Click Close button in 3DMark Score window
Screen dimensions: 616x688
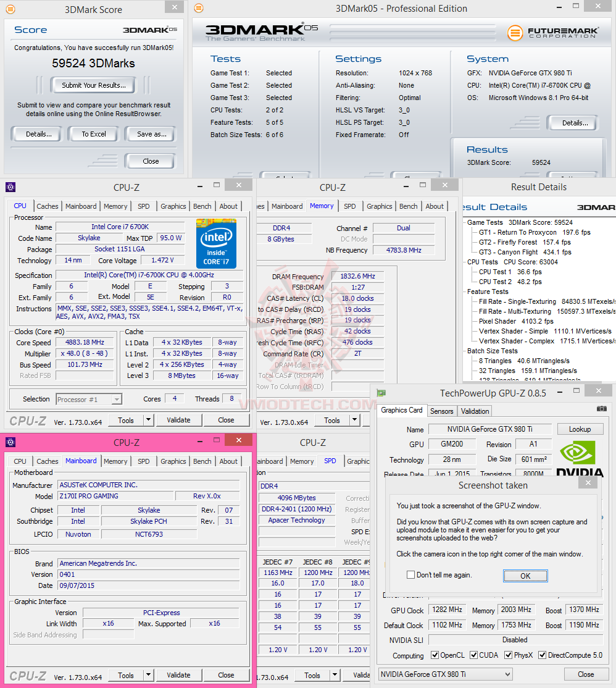point(151,161)
